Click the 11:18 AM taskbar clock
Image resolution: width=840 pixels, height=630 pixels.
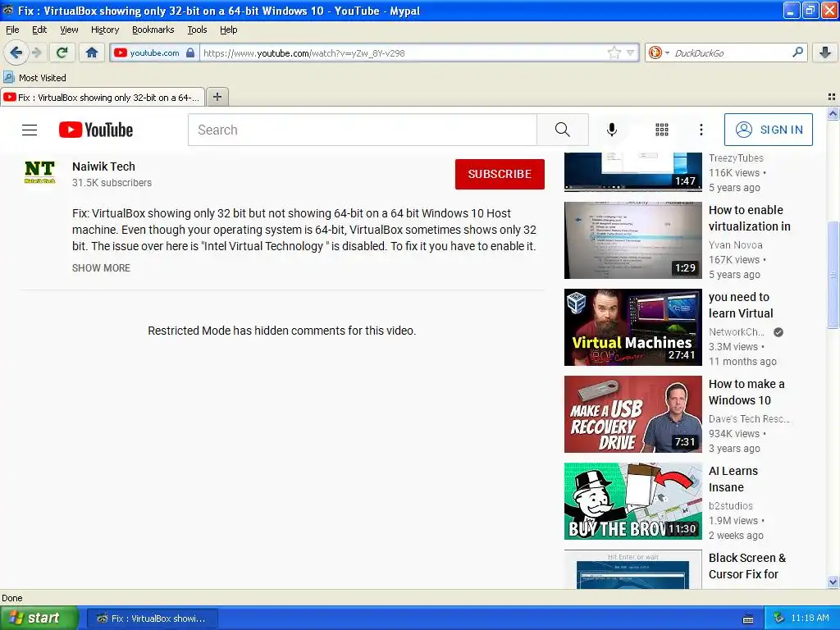pos(810,618)
